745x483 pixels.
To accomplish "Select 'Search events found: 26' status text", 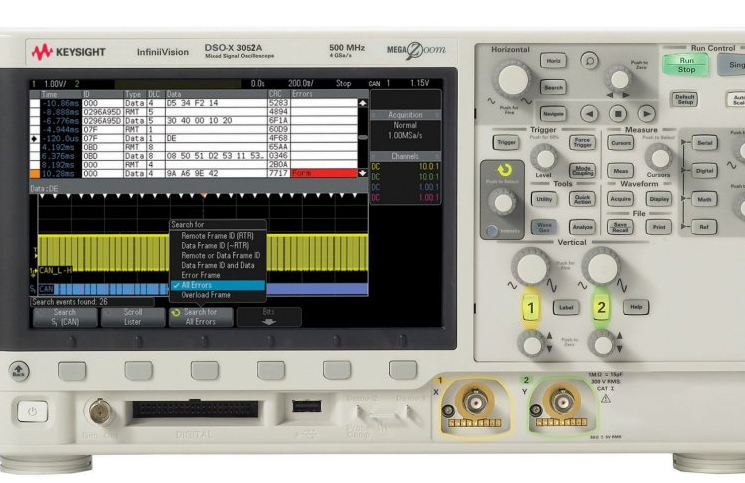I will click(x=70, y=302).
